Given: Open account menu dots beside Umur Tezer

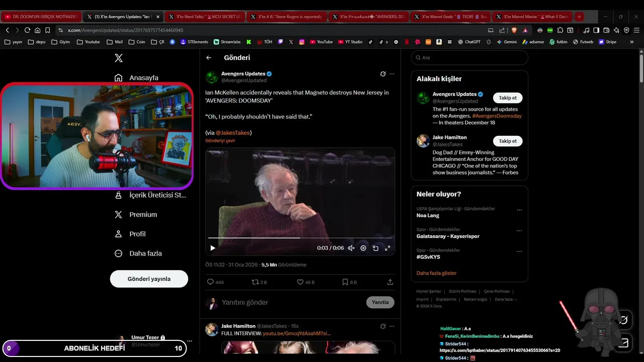Looking at the screenshot, I should click(x=190, y=341).
